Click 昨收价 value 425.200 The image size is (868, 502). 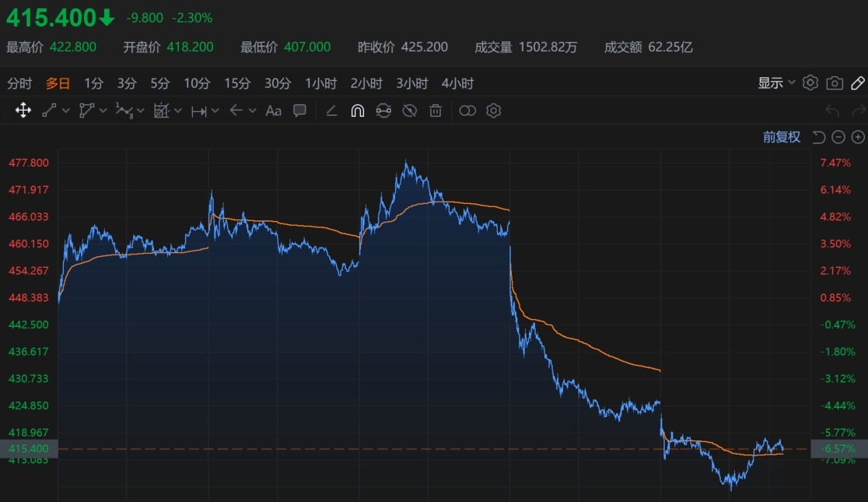pos(425,47)
